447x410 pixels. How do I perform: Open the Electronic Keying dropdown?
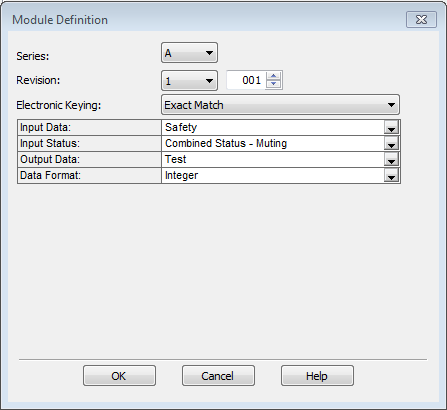pyautogui.click(x=280, y=105)
